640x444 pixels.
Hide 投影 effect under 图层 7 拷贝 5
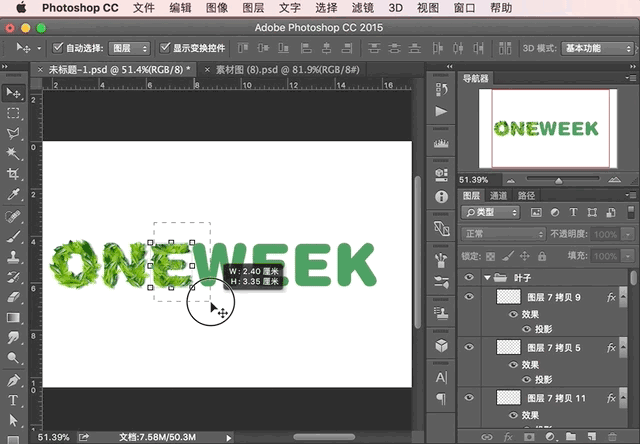[527, 380]
